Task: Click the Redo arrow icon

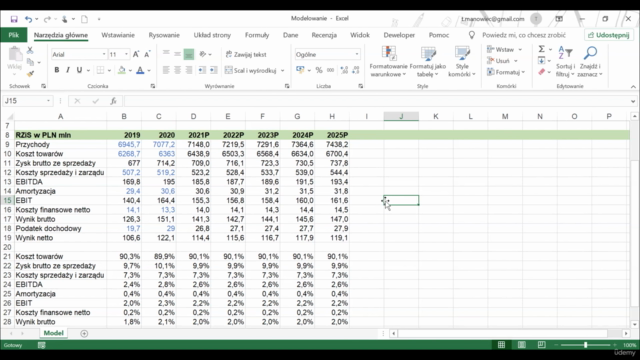Action: point(47,19)
